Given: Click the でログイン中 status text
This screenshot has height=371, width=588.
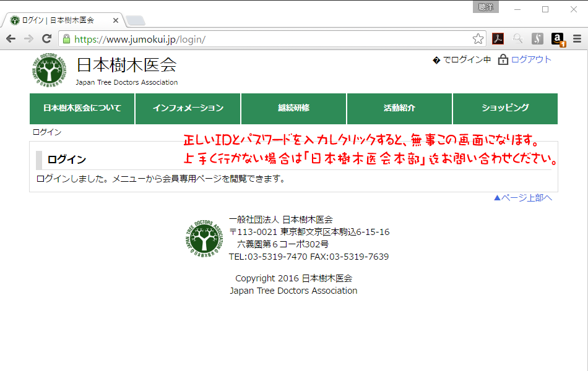Looking at the screenshot, I should tap(467, 59).
